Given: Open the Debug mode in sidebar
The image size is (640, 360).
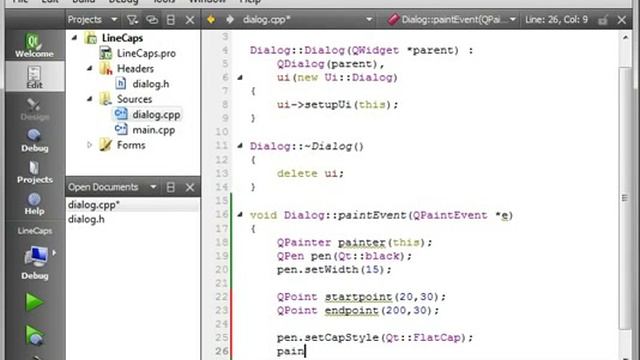Looking at the screenshot, I should (x=34, y=140).
